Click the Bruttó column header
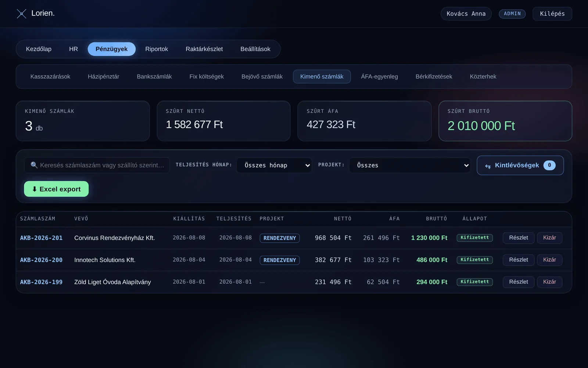Image resolution: width=588 pixels, height=368 pixels. (437, 219)
